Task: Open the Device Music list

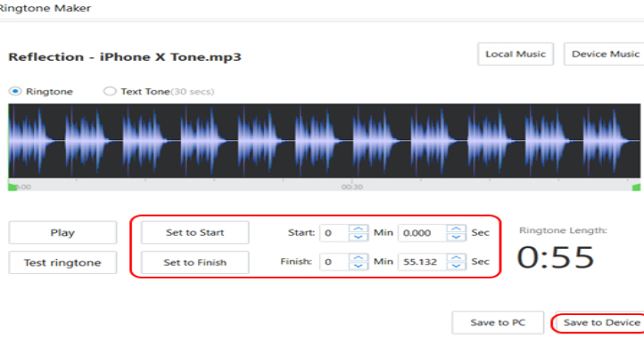Action: pos(604,54)
